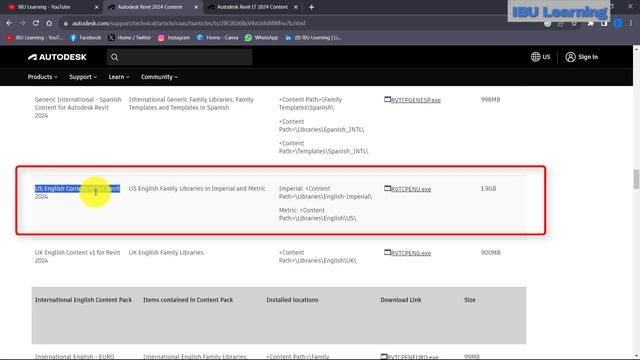Open the Instagram bookmark
The height and width of the screenshot is (360, 640).
(174, 38)
